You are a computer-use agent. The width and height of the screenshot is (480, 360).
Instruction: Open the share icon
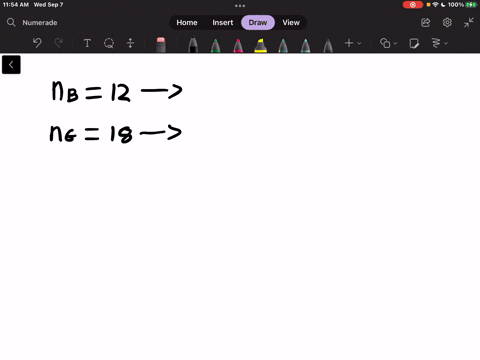425,23
